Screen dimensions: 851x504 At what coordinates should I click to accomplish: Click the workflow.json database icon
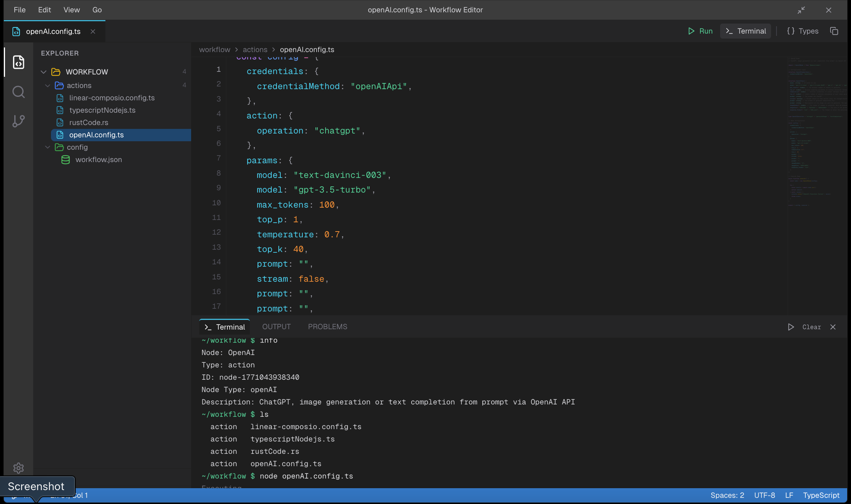point(66,160)
